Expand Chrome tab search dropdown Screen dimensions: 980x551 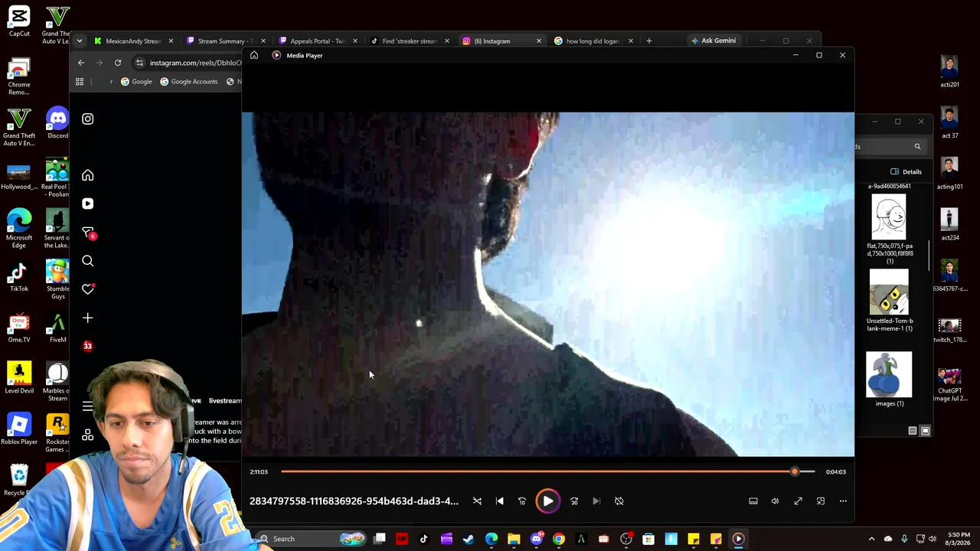click(x=80, y=41)
